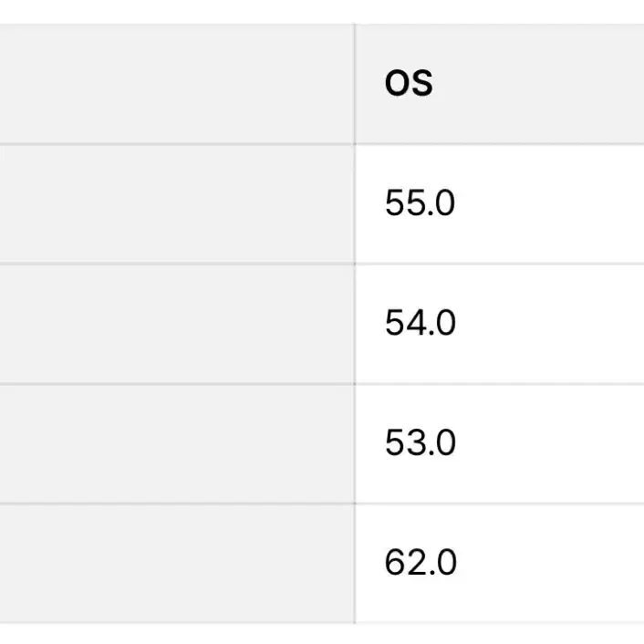Click the border line between 54.0 and 53.0
This screenshot has width=644, height=644.
pyautogui.click(x=499, y=384)
